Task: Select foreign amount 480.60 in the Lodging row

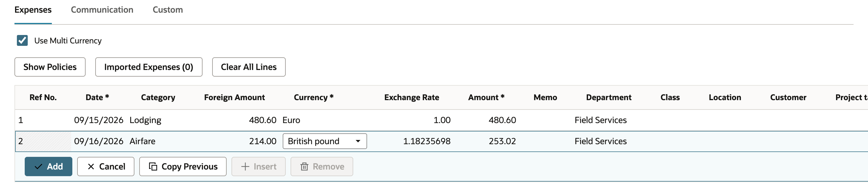Action: (263, 120)
